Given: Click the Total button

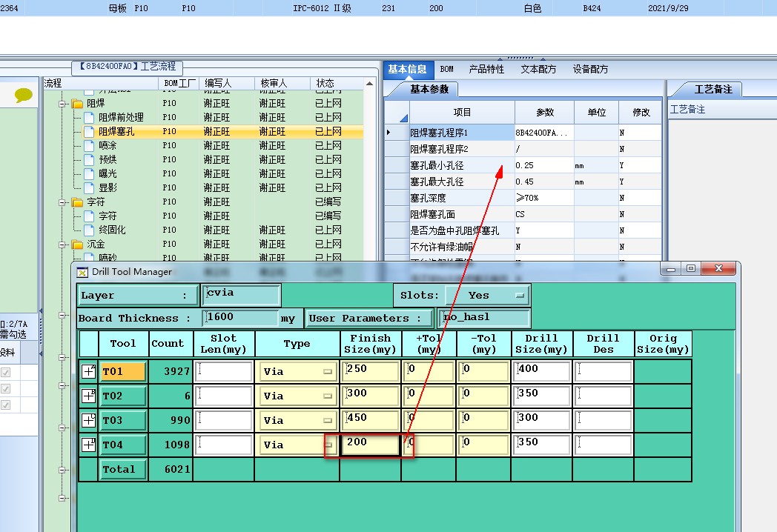Looking at the screenshot, I should tap(123, 469).
